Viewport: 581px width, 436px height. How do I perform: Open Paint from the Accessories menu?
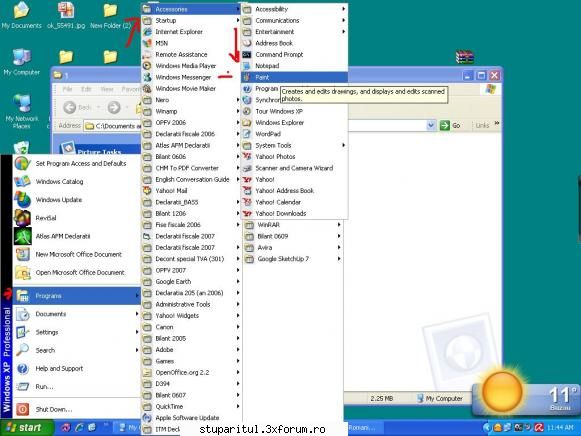coord(294,77)
